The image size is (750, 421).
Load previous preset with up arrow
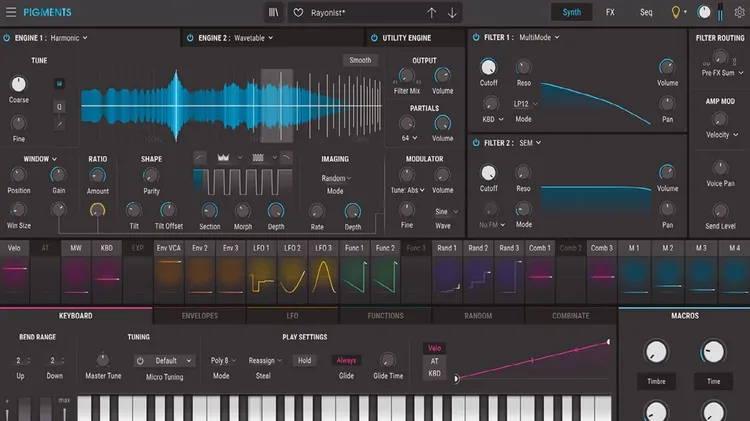(431, 13)
